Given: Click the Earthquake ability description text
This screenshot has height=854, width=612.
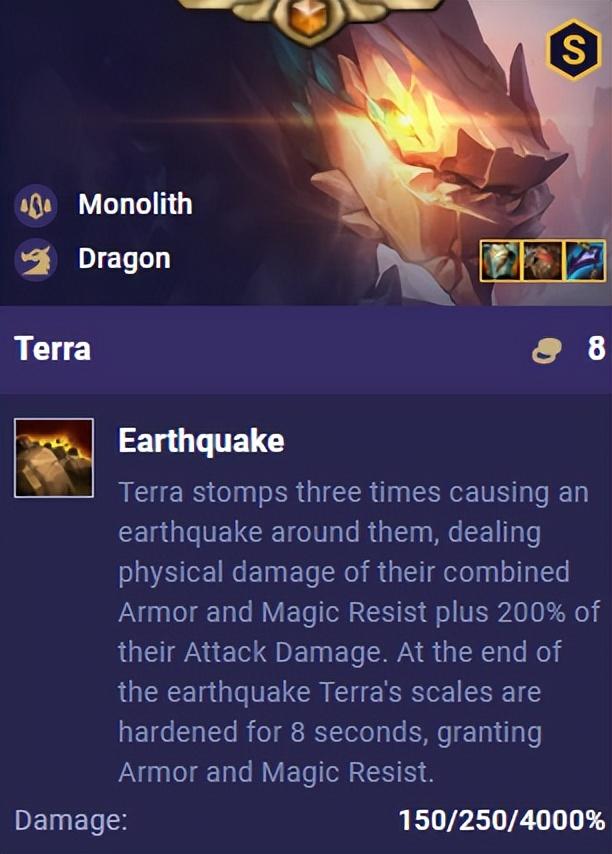Looking at the screenshot, I should [359, 632].
